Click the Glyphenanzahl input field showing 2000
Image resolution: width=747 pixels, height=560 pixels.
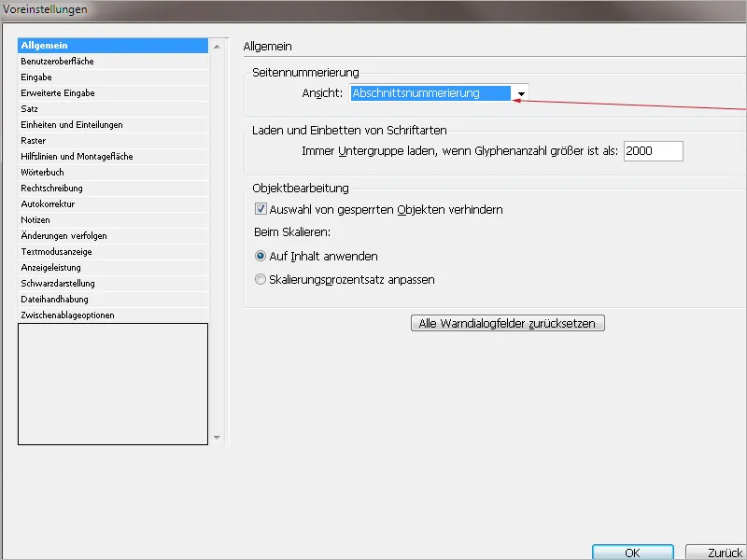[653, 151]
